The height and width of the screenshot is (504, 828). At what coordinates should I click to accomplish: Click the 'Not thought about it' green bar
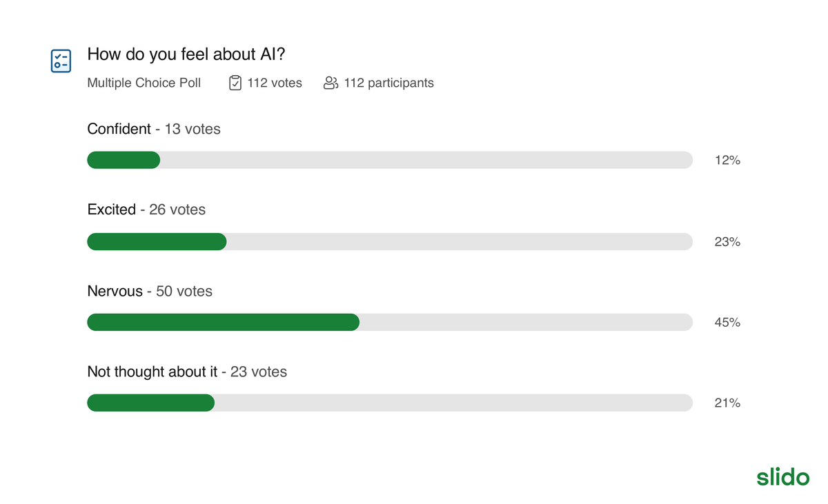[x=150, y=403]
